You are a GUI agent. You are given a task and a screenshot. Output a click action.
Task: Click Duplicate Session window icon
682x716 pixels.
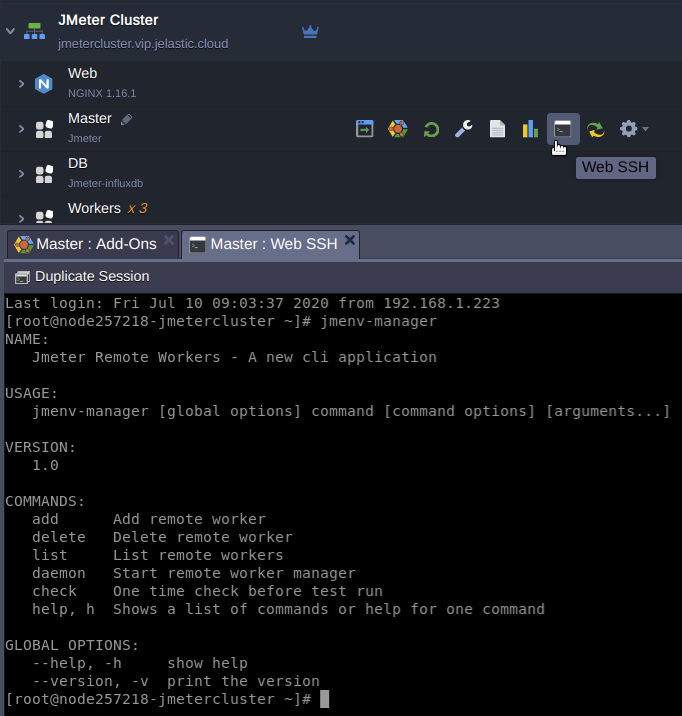[x=22, y=277]
